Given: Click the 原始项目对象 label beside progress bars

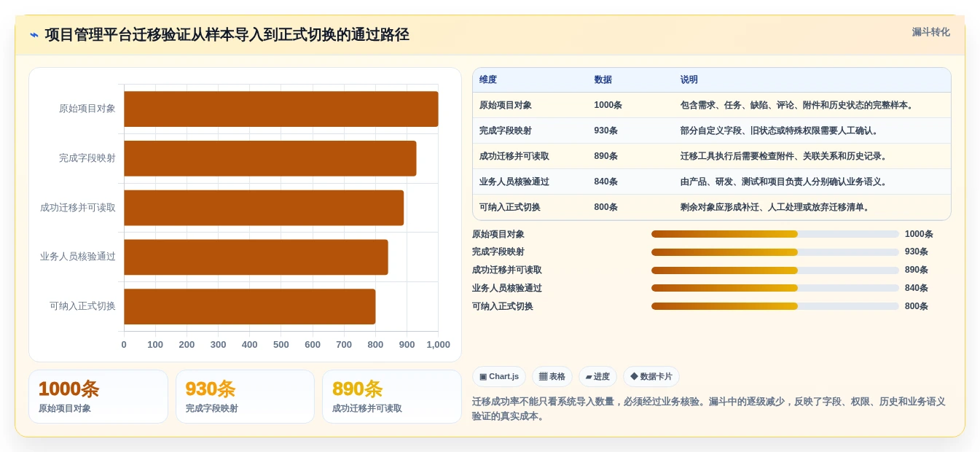Looking at the screenshot, I should click(x=498, y=234).
